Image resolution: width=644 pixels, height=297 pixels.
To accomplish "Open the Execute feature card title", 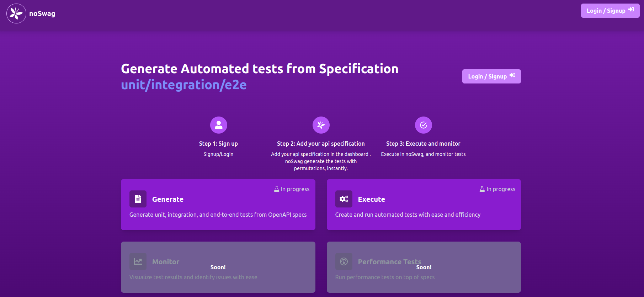I will tap(371, 199).
